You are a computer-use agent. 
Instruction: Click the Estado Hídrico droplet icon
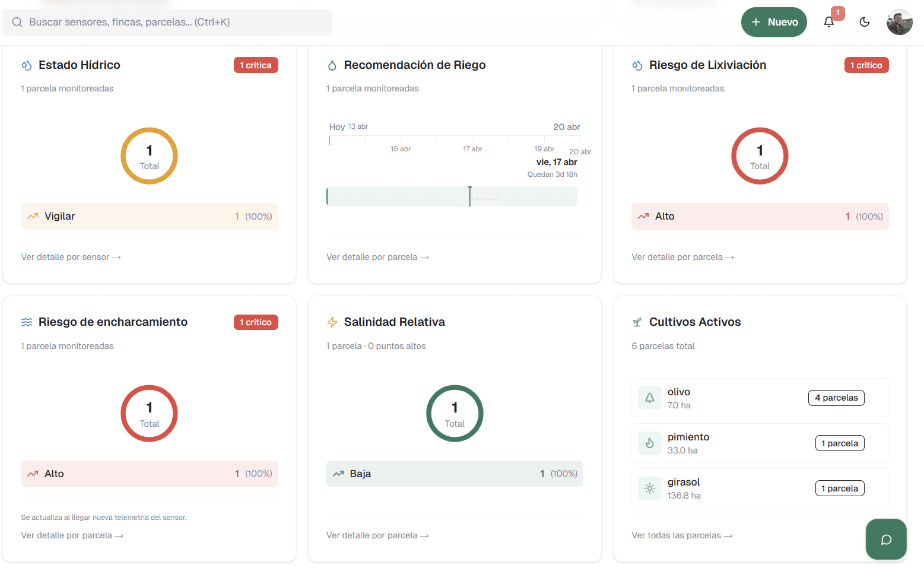[x=27, y=65]
